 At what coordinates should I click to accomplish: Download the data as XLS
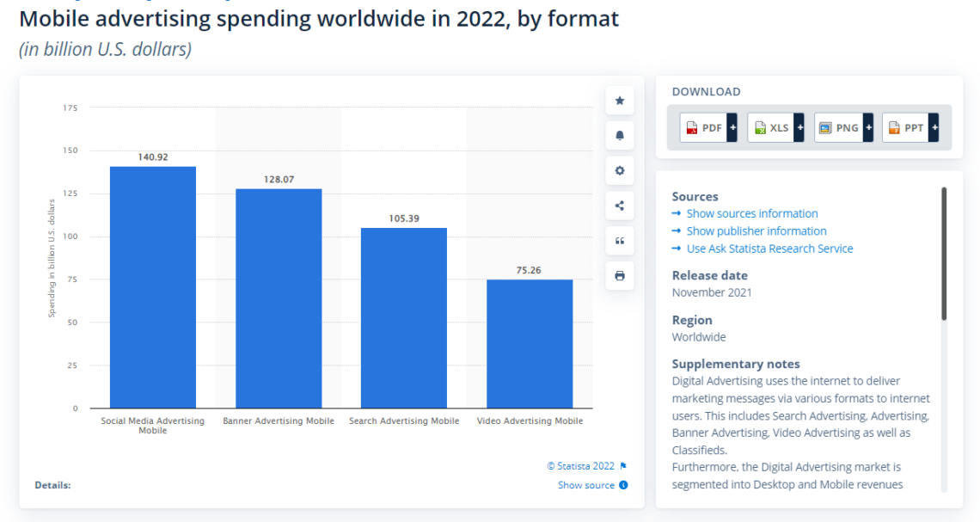769,126
